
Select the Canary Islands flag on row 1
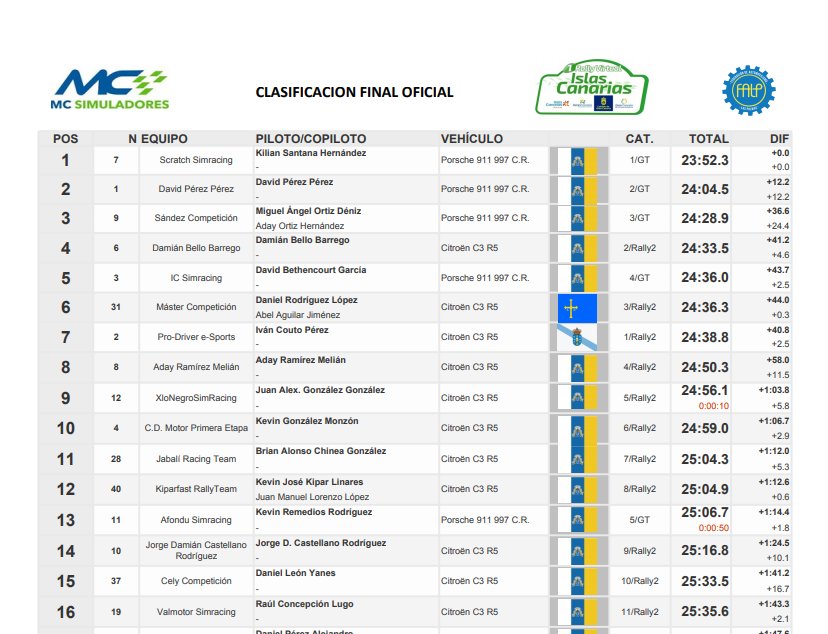coord(577,158)
